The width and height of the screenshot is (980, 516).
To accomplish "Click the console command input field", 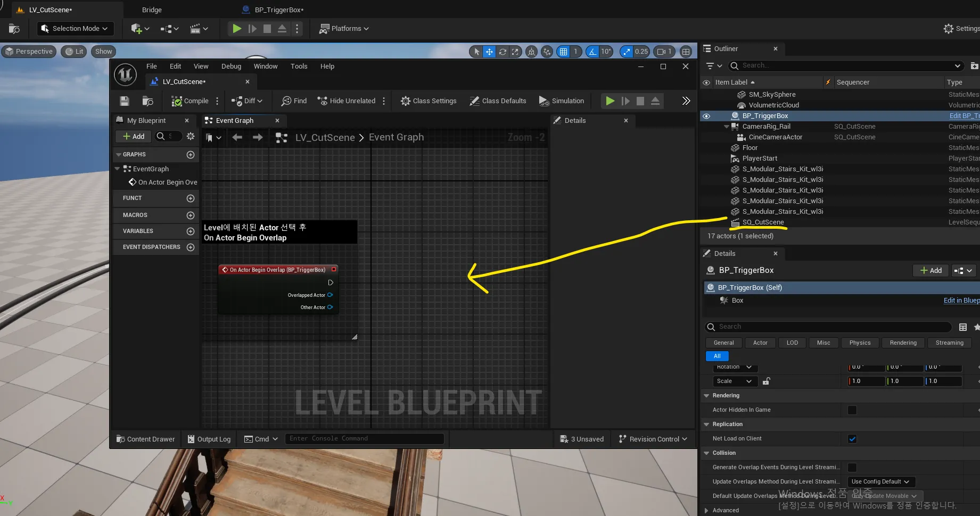I will [x=365, y=439].
